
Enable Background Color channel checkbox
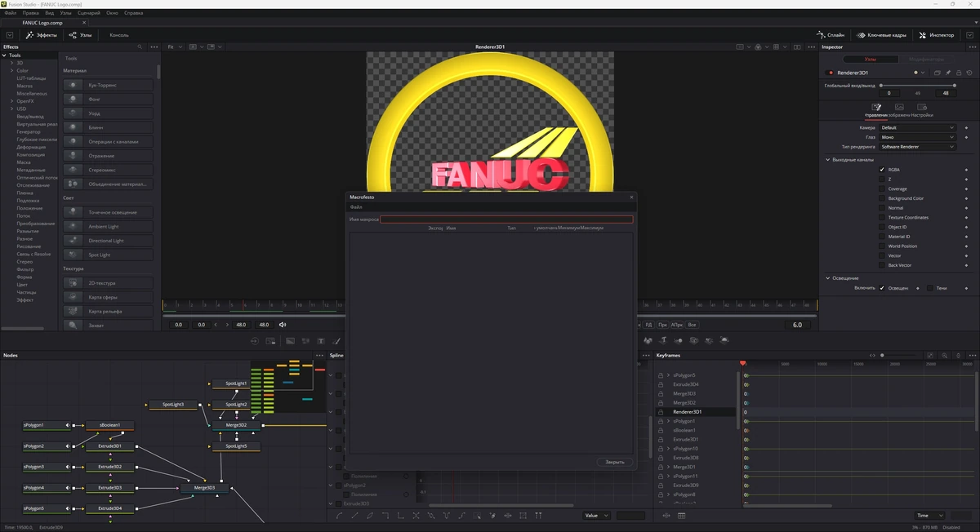(882, 198)
